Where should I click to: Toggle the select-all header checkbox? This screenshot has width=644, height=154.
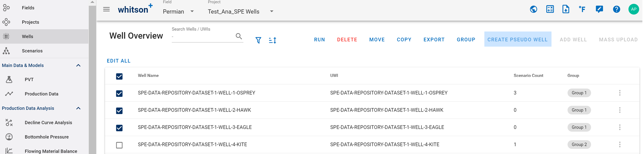pyautogui.click(x=119, y=76)
